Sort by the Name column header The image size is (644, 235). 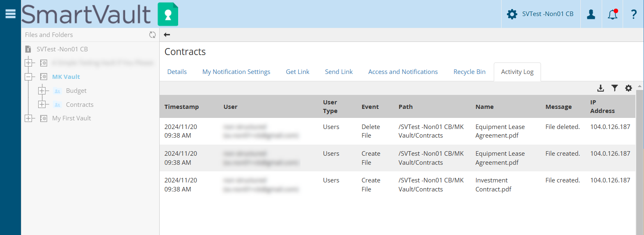point(484,107)
